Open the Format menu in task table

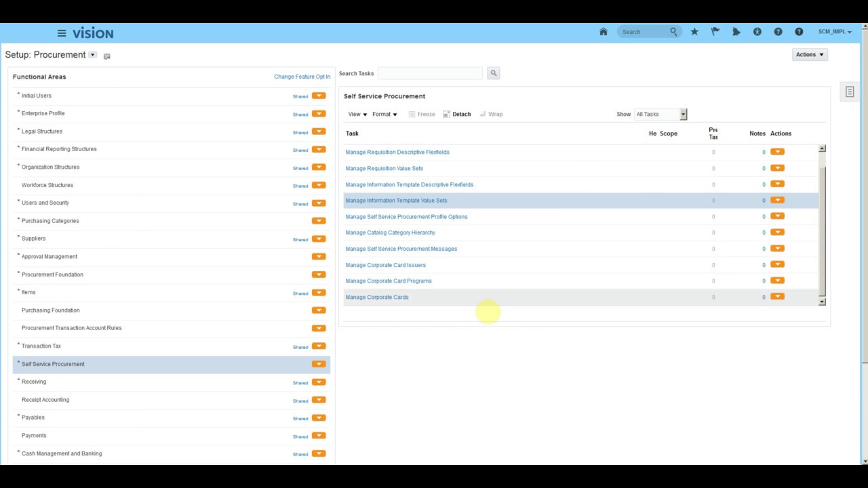click(384, 114)
